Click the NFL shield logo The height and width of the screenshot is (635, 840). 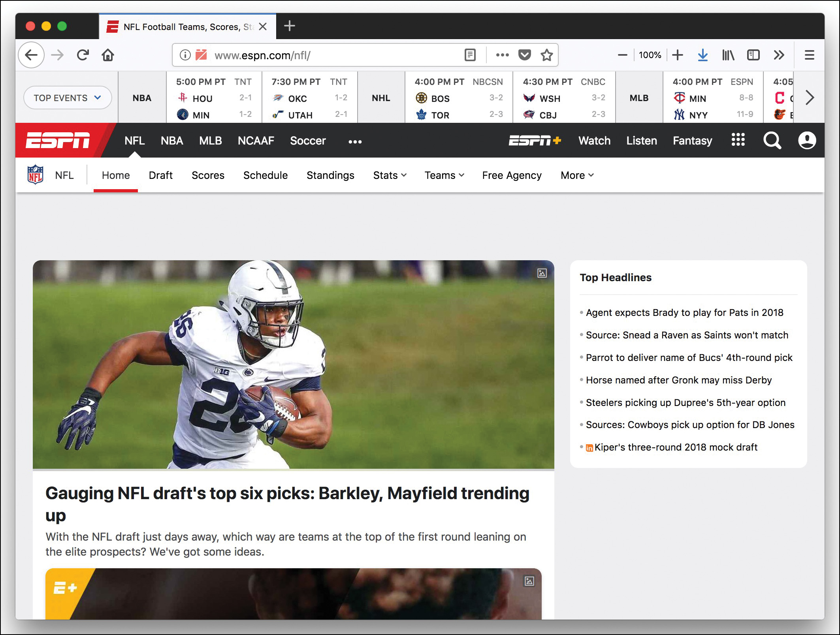[x=35, y=175]
